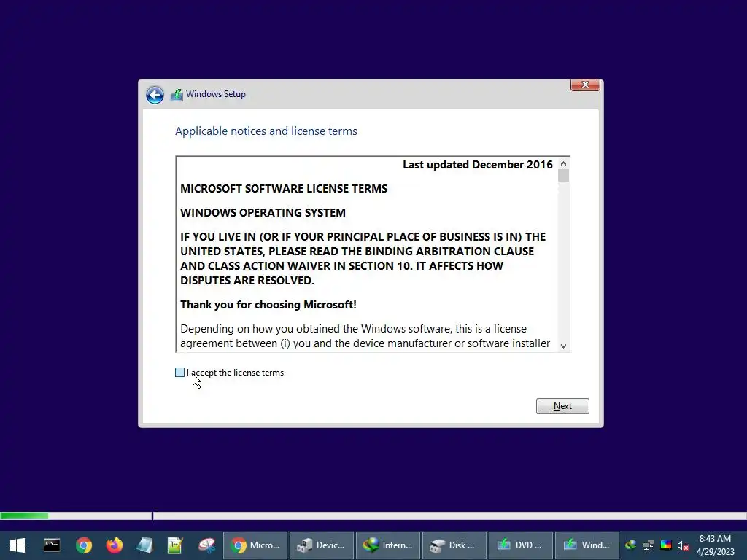Click the muted speaker volume icon
The image size is (747, 560).
[x=683, y=545]
